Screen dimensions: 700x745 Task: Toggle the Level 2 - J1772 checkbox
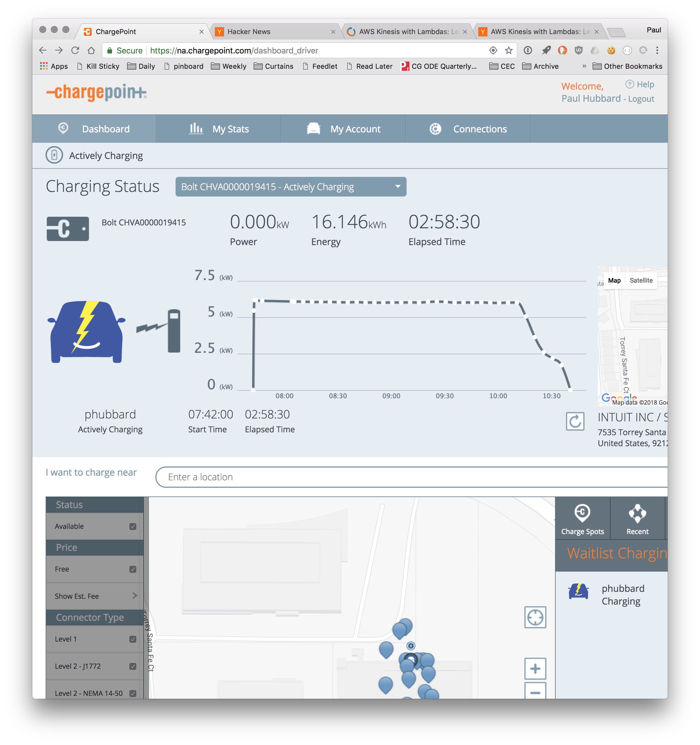point(133,666)
